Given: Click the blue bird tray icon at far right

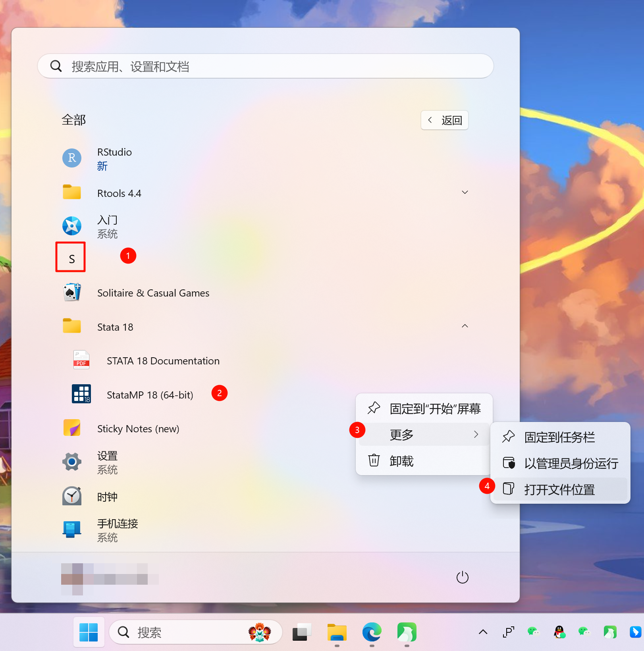Looking at the screenshot, I should tap(636, 632).
